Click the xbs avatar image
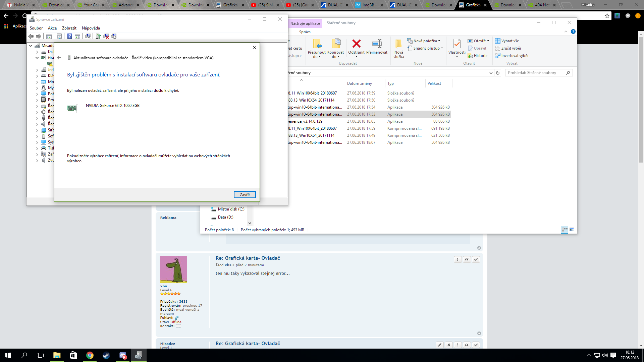Viewport: 644px width, 362px height. tap(174, 269)
